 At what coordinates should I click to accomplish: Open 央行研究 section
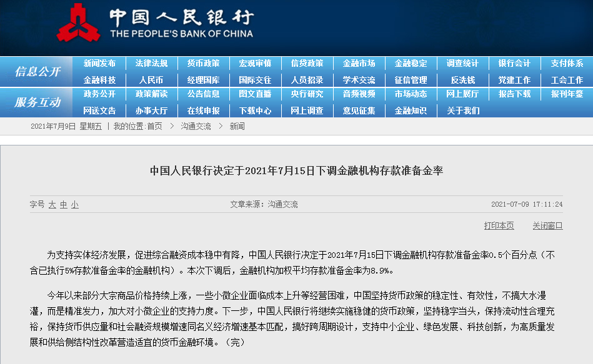[307, 94]
